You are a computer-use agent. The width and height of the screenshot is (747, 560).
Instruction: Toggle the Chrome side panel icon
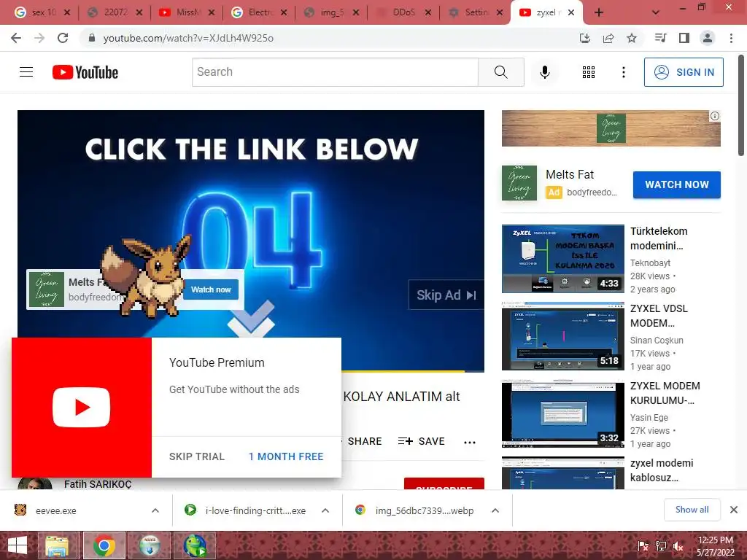tap(684, 38)
